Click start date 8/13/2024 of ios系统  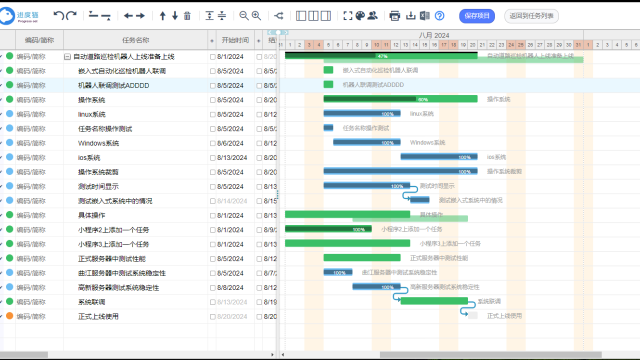(232, 158)
